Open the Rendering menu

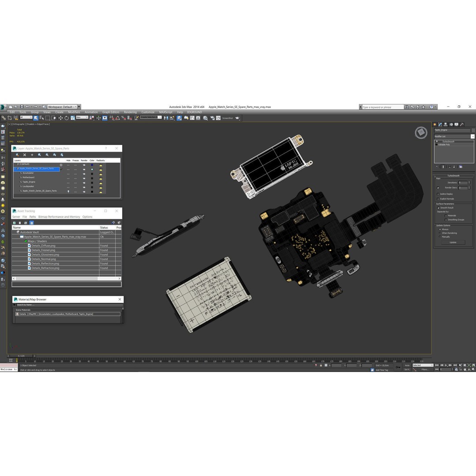(x=130, y=112)
